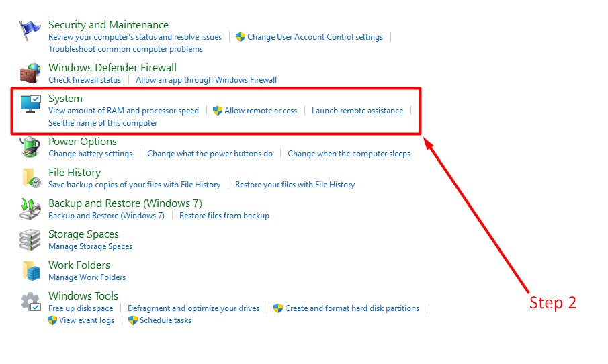Click the Security and Maintenance flag icon
The image size is (608, 364).
[30, 31]
